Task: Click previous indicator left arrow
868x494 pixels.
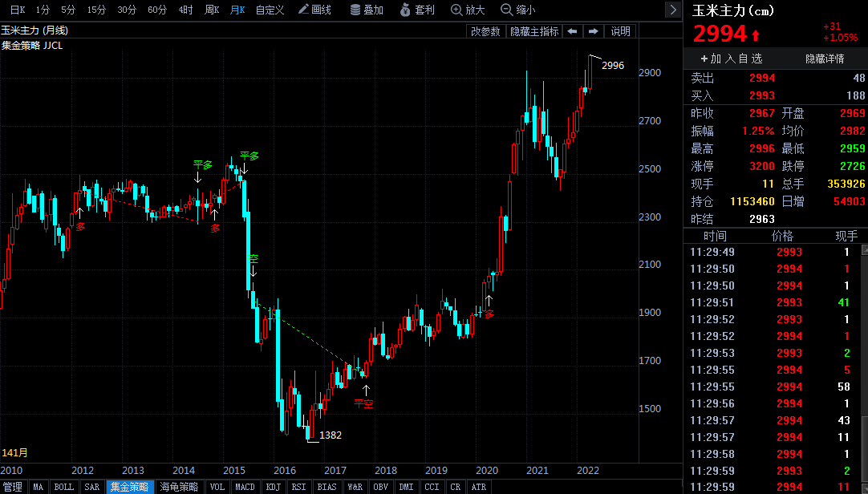Action: [x=573, y=31]
